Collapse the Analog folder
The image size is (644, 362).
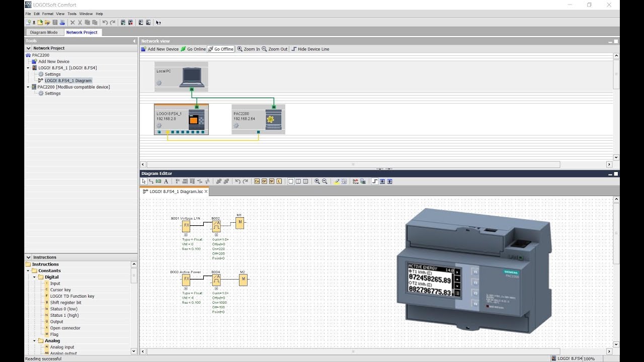point(35,341)
